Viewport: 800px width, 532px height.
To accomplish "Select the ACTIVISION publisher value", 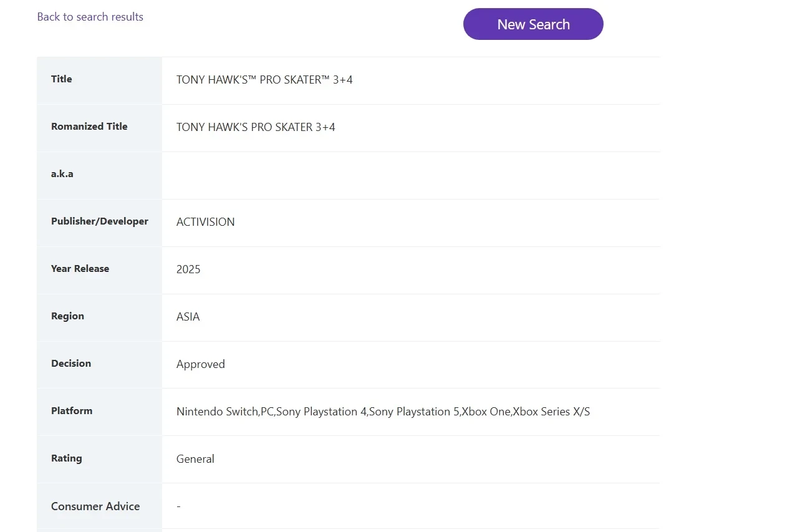I will pyautogui.click(x=206, y=222).
